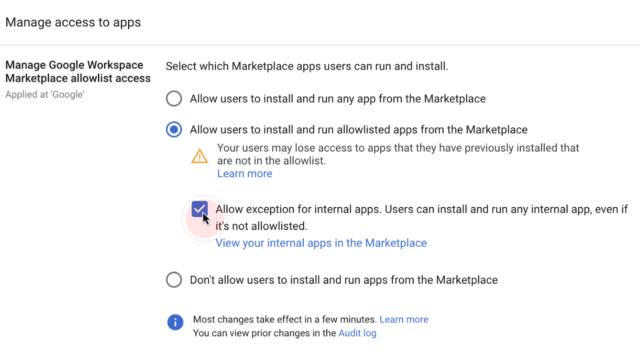Viewport: 640px width, 360px height.
Task: Uncheck 'Allow exception for internal apps' checkbox
Action: [200, 209]
